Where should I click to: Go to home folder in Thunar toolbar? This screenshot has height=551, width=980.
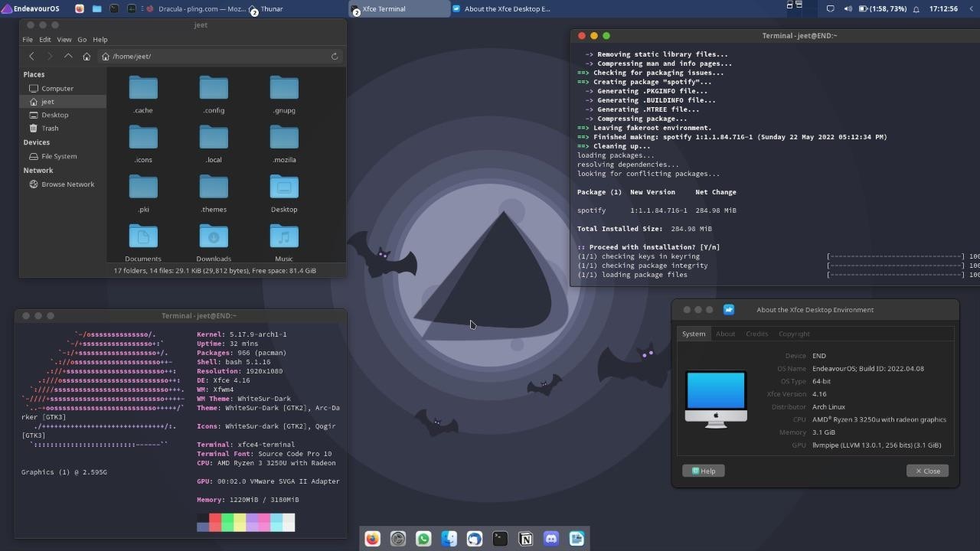point(87,56)
